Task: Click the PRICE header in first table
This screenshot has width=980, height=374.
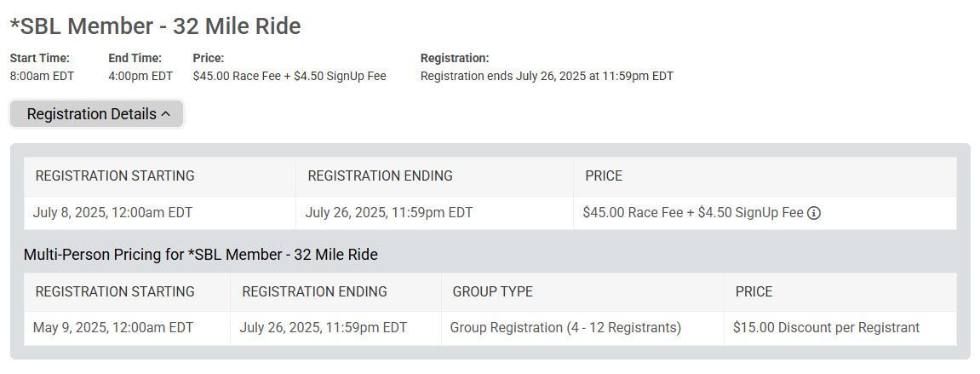Action: [x=604, y=175]
